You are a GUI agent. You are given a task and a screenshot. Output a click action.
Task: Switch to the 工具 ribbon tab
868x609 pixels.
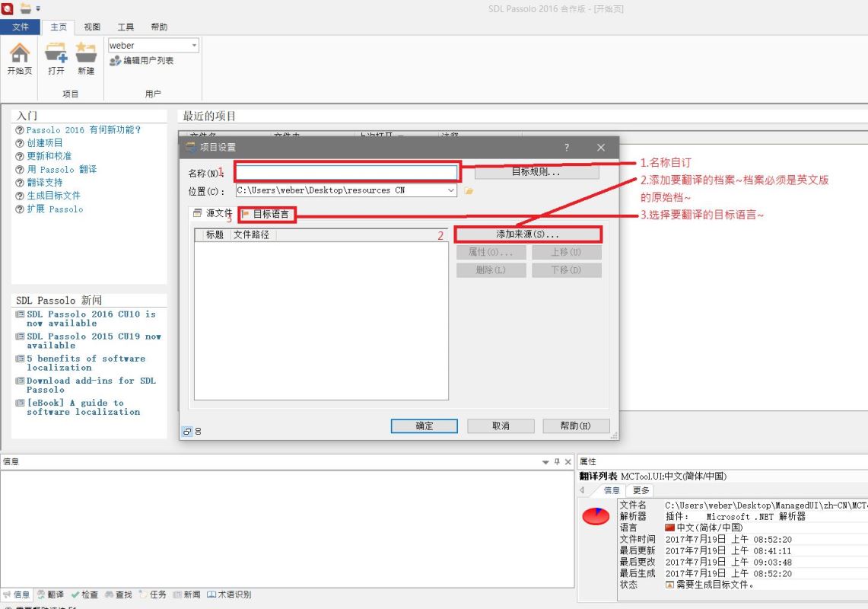[126, 27]
